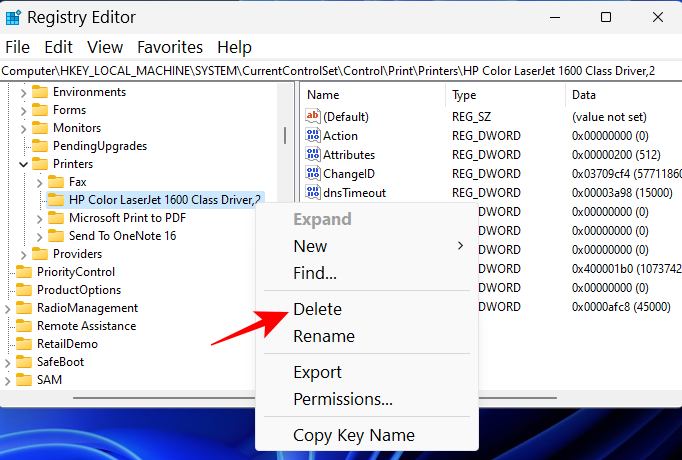
Task: Select the Send To OneNote 16 key
Action: tap(122, 236)
